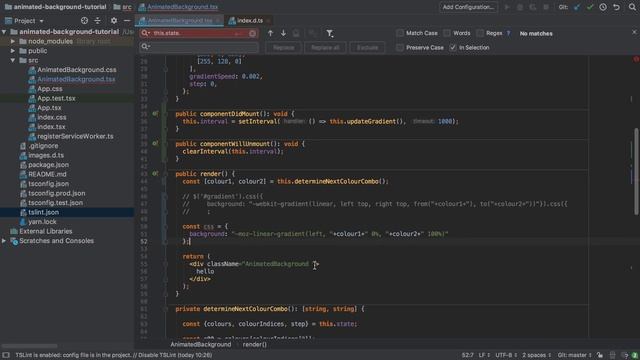Enable the Preserve Case checkbox

[400, 47]
